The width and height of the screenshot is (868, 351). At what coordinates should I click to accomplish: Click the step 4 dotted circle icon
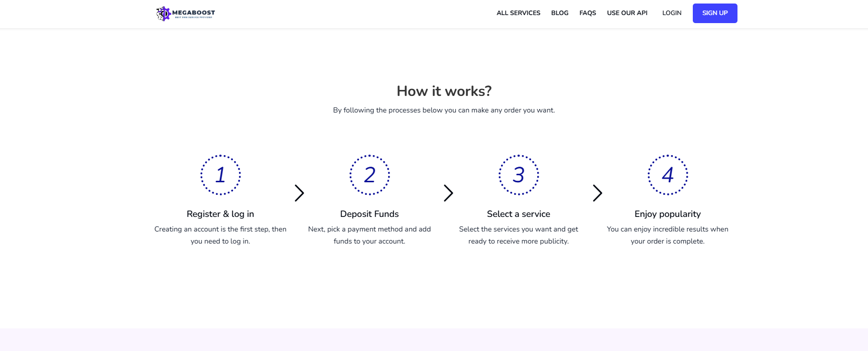click(x=668, y=175)
